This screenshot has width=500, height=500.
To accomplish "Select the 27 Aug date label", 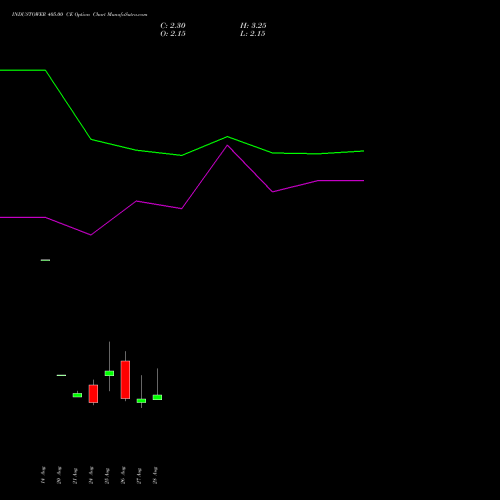I will 139,476.
